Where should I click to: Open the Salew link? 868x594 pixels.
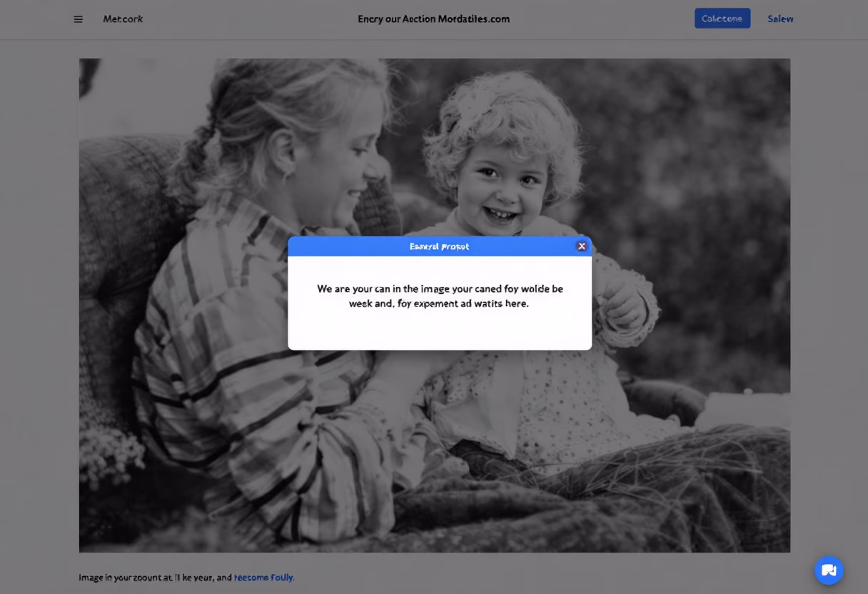pos(780,19)
